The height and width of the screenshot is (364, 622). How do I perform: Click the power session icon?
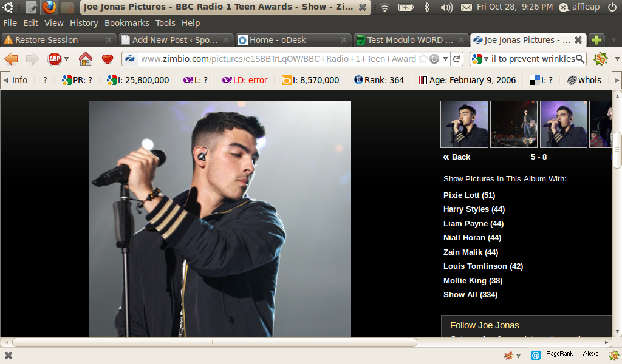612,7
